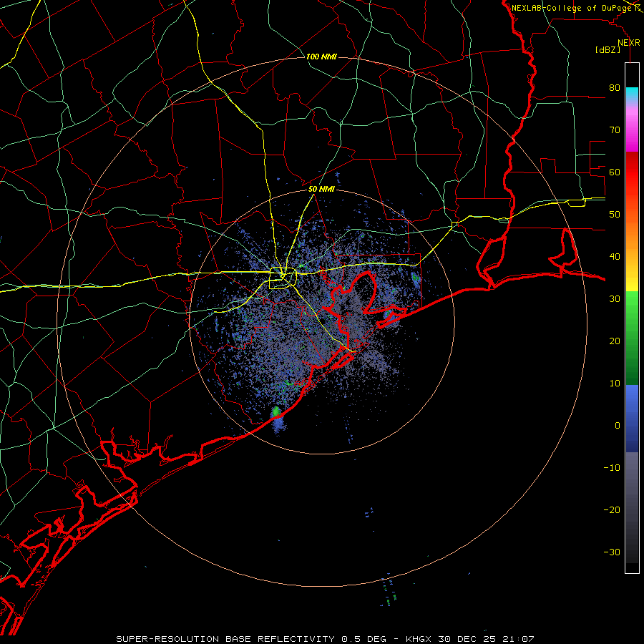Viewport: 644px width, 644px height.
Task: Click the 10 value on dBZ scale
Action: pos(615,384)
